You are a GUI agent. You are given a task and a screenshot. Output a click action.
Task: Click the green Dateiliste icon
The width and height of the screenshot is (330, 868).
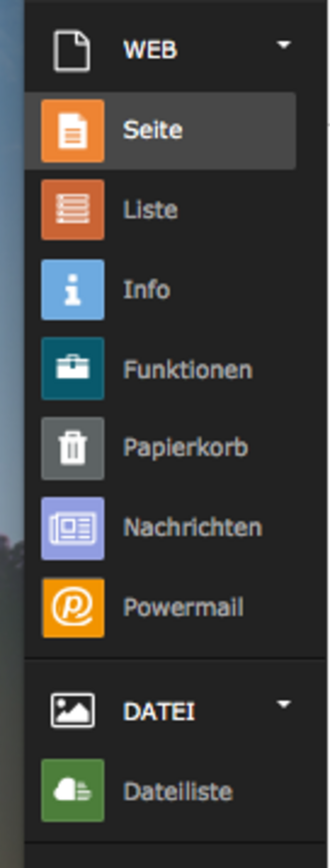tap(73, 791)
